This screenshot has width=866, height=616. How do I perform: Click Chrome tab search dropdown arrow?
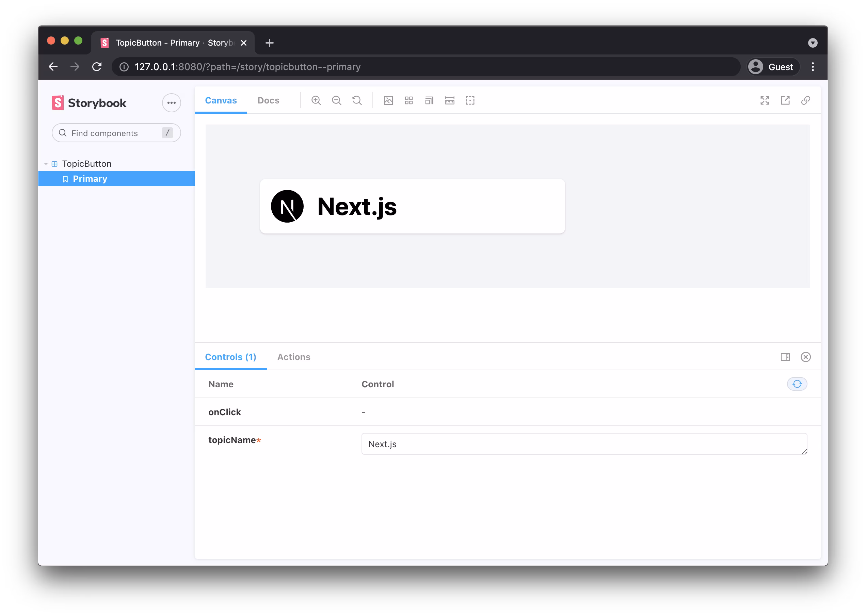tap(813, 43)
